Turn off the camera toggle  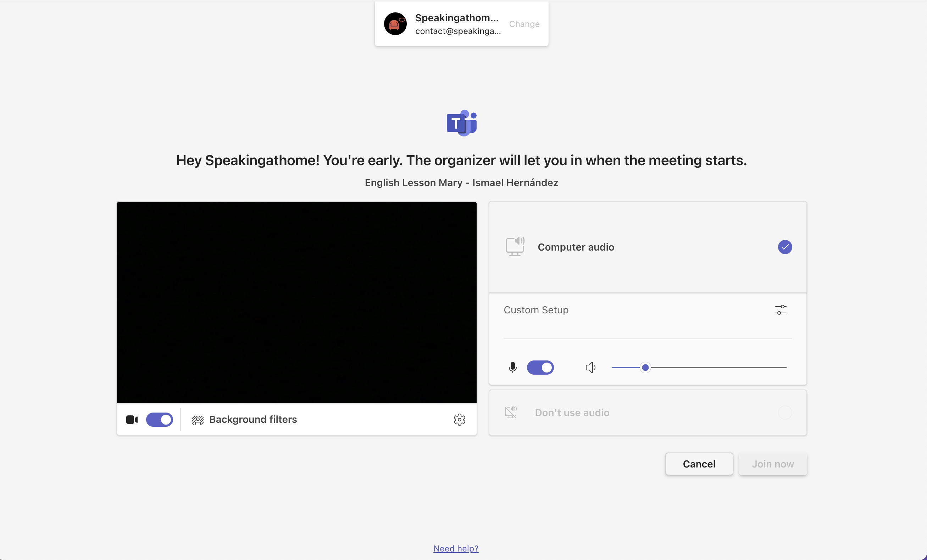(160, 420)
